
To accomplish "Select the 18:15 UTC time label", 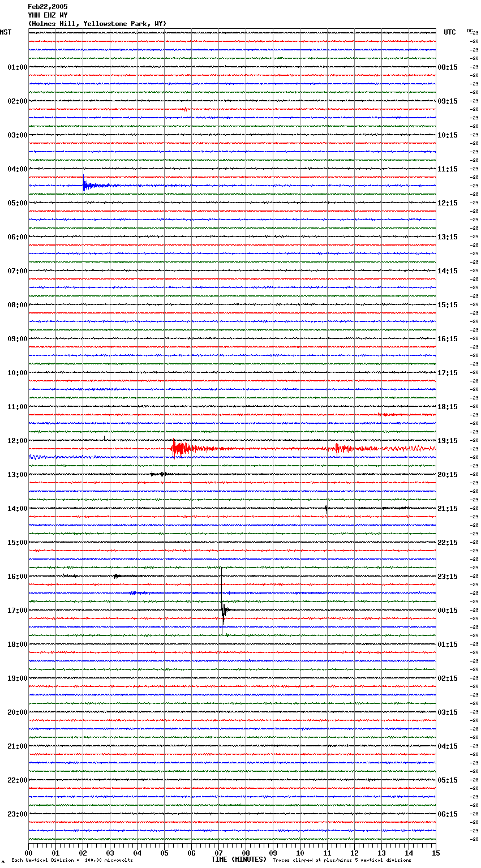I will pos(448,407).
